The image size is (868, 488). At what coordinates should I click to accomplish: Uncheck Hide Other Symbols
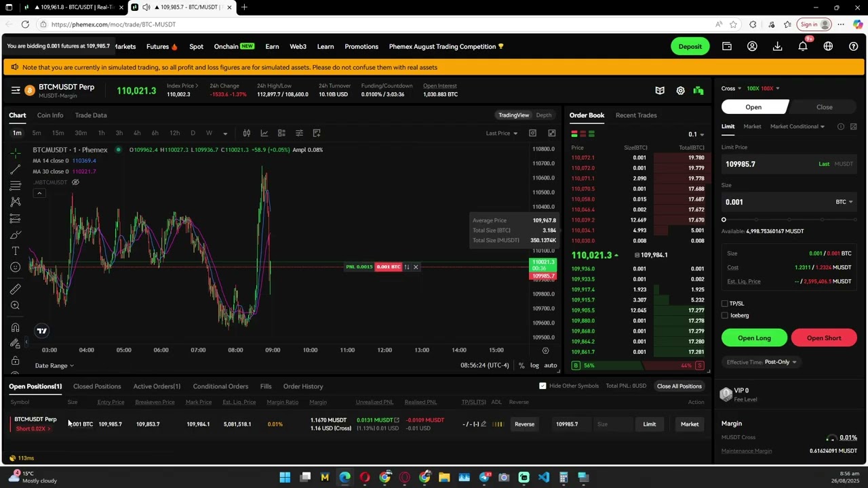(x=542, y=386)
